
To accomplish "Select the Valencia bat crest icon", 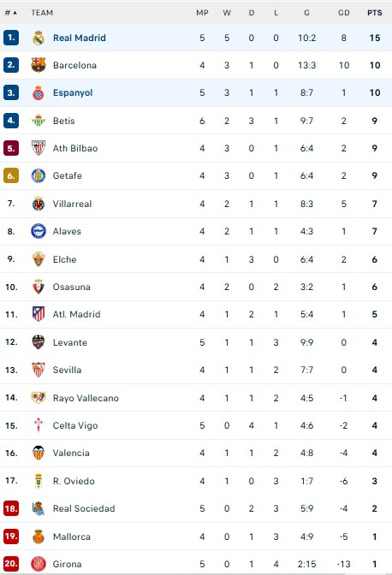I will point(39,453).
